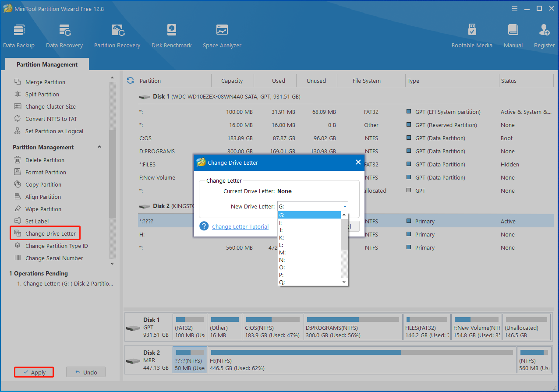559x392 pixels.
Task: Click the Apply button
Action: point(34,372)
